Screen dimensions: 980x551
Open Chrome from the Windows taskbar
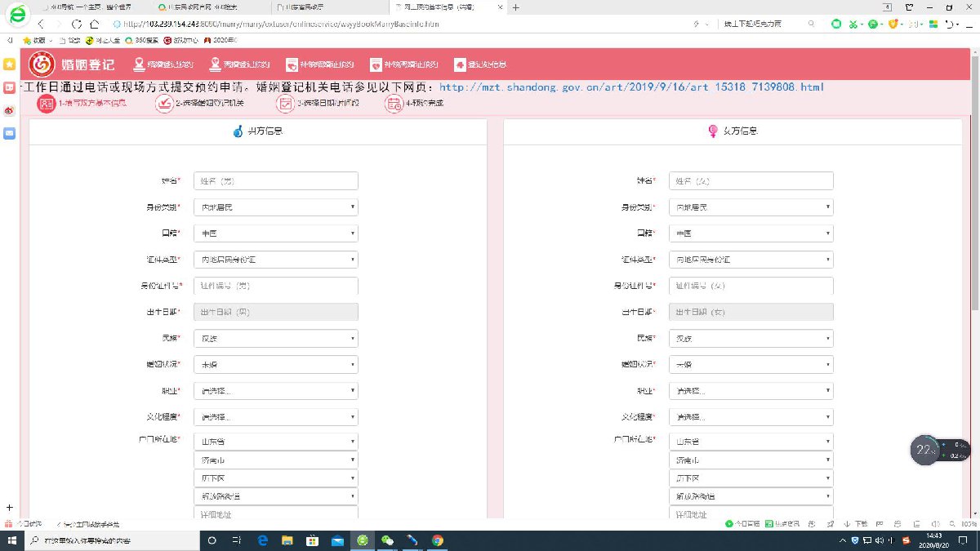click(x=438, y=540)
